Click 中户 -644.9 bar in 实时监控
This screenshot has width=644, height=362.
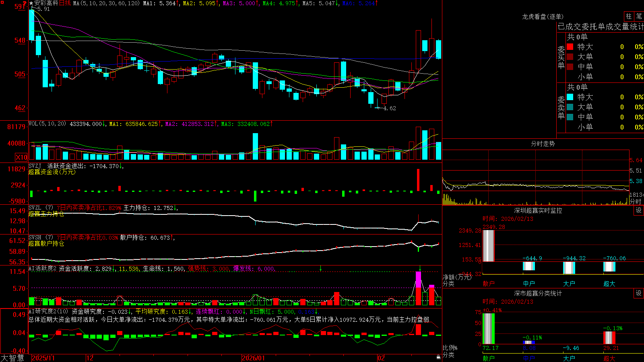(x=529, y=266)
